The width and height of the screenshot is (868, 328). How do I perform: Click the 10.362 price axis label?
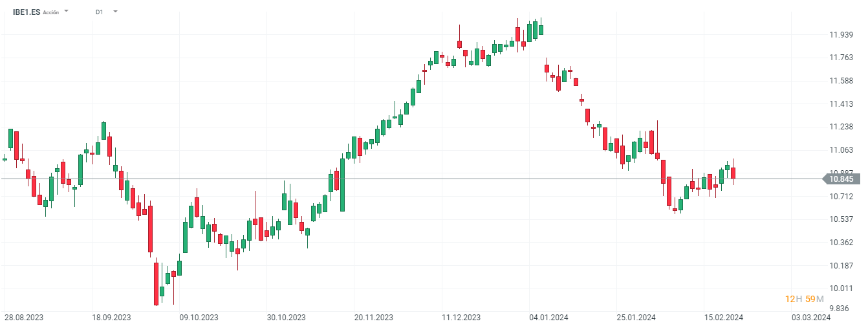click(x=840, y=243)
